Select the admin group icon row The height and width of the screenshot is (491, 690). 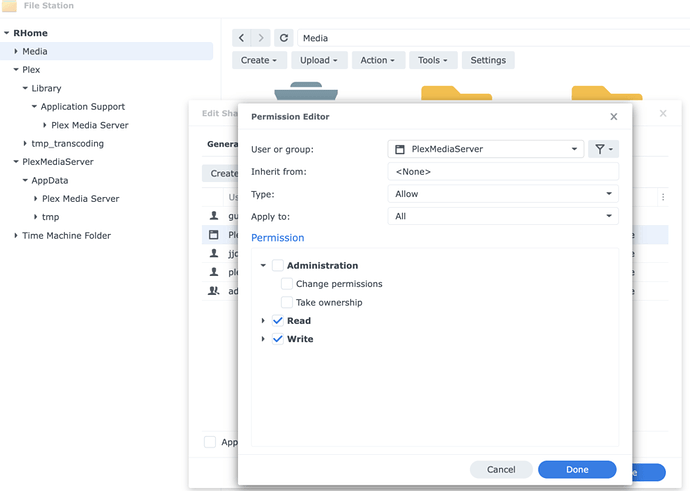point(213,291)
